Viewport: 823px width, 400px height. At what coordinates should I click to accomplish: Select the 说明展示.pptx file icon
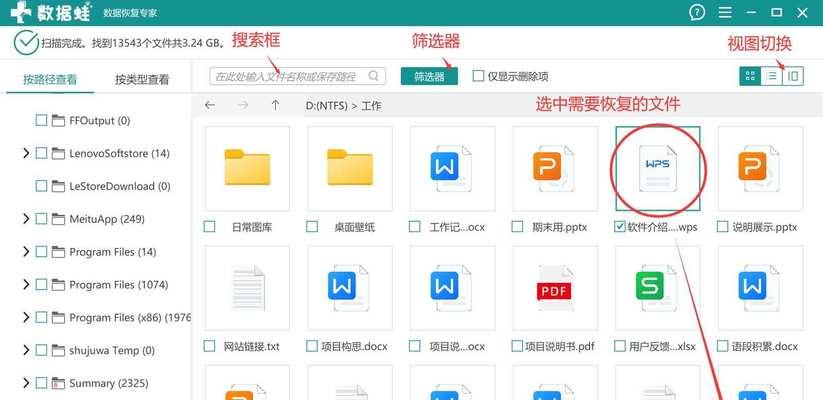click(761, 168)
